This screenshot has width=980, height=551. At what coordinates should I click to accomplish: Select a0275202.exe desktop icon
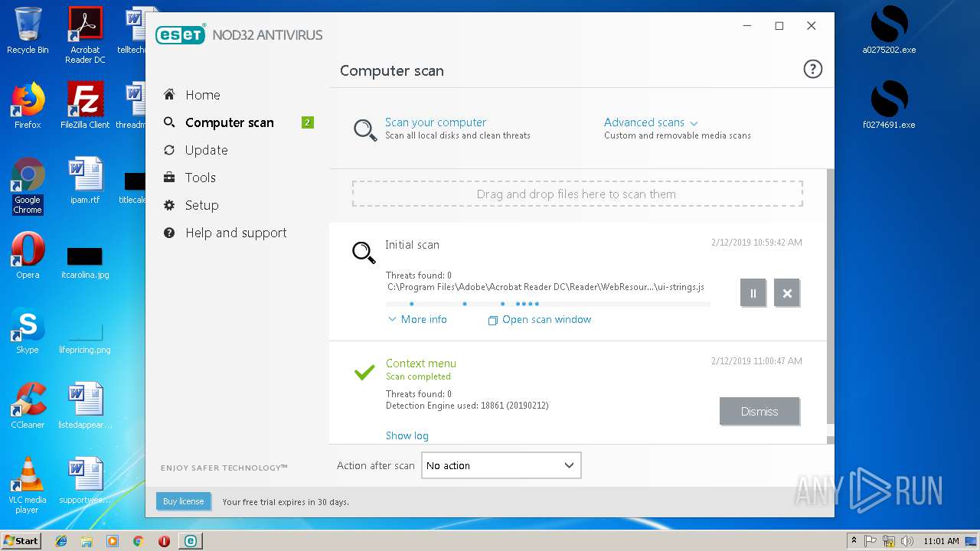click(x=889, y=31)
